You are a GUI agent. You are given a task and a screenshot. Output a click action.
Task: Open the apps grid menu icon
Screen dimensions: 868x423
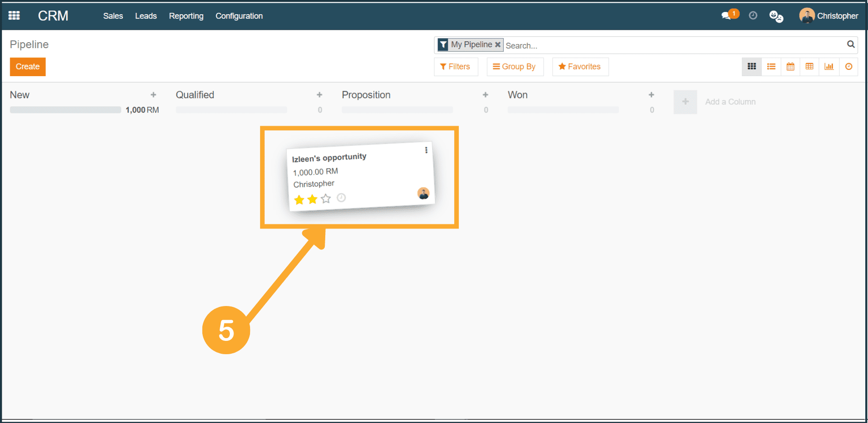point(14,16)
